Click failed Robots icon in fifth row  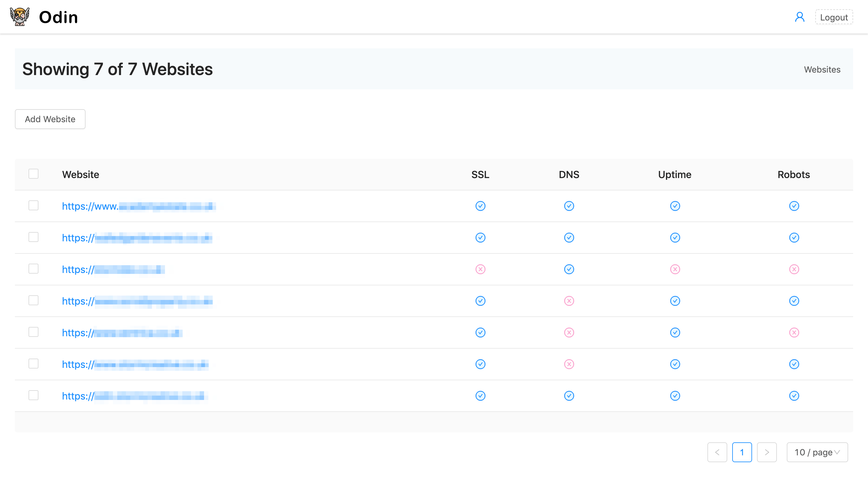click(x=794, y=333)
